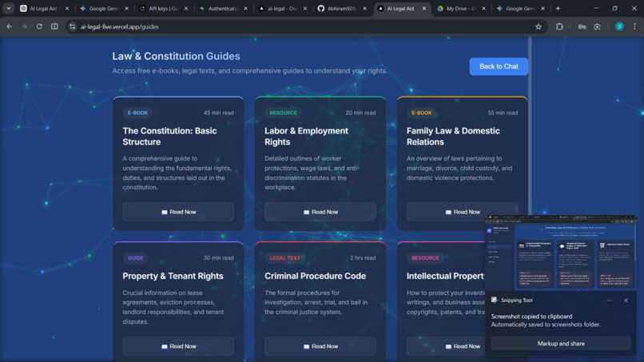
Task: Click The Constitution: Basic Structure title
Action: 169,136
